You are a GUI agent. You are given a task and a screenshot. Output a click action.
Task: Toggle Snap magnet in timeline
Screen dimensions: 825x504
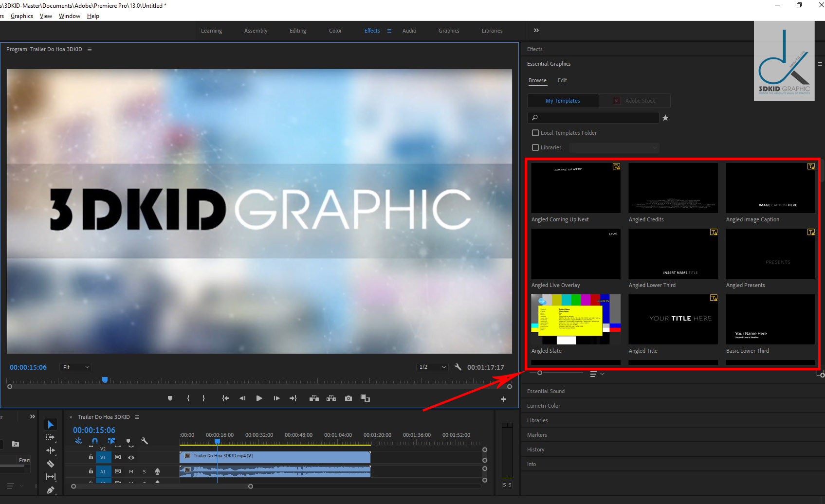(95, 441)
